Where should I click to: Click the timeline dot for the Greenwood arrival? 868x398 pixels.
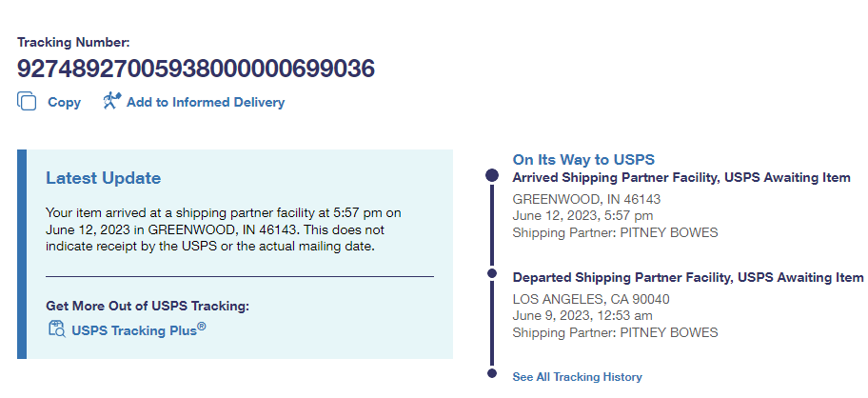coord(492,176)
